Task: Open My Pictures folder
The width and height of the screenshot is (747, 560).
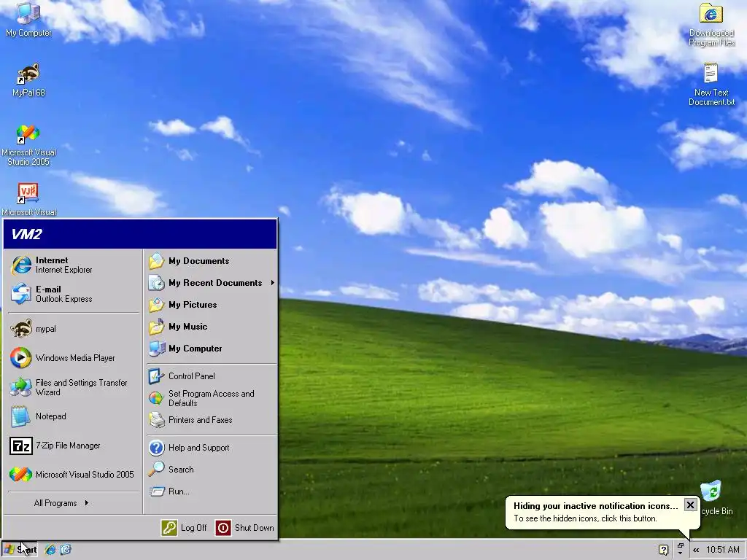Action: (211, 305)
